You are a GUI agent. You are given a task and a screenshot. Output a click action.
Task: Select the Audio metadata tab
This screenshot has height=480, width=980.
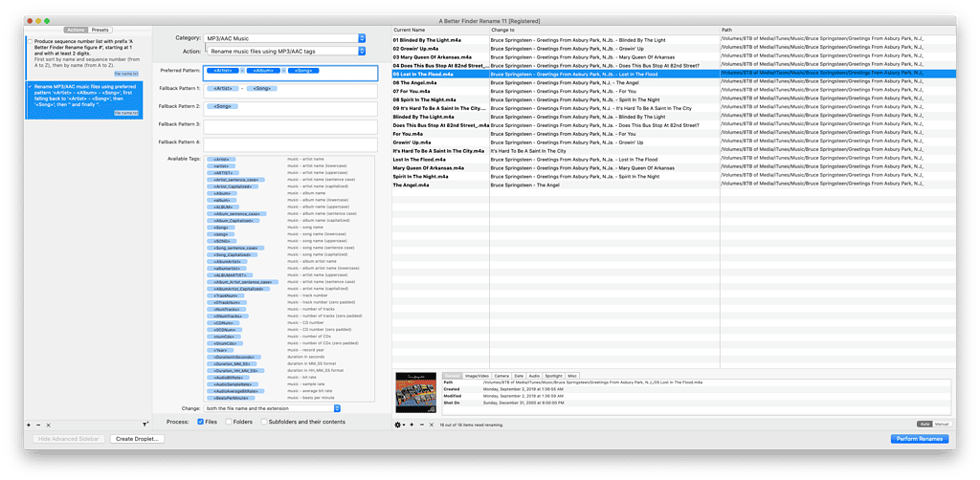point(533,376)
